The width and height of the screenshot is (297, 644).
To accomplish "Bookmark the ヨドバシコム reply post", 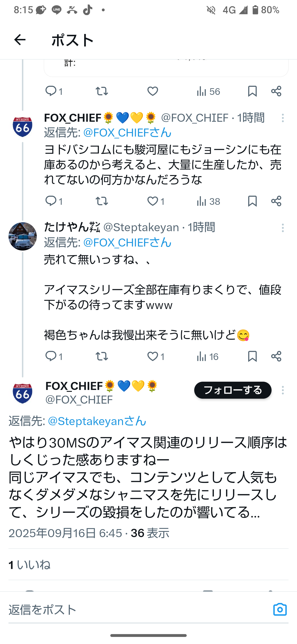I will (252, 201).
